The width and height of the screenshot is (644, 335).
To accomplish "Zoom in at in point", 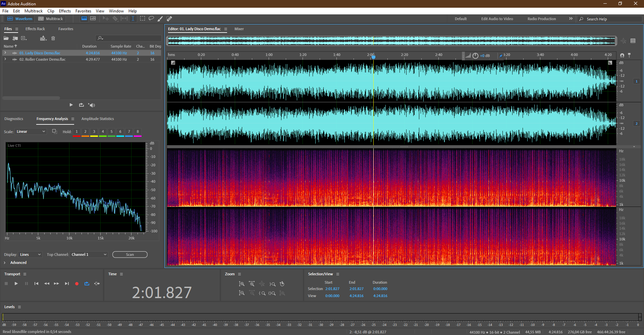I will coord(262,293).
